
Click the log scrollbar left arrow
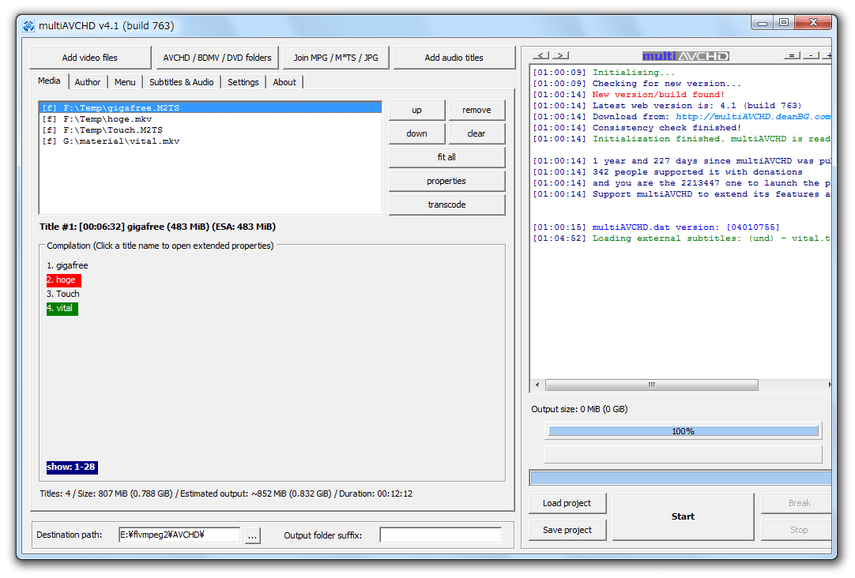tap(537, 385)
